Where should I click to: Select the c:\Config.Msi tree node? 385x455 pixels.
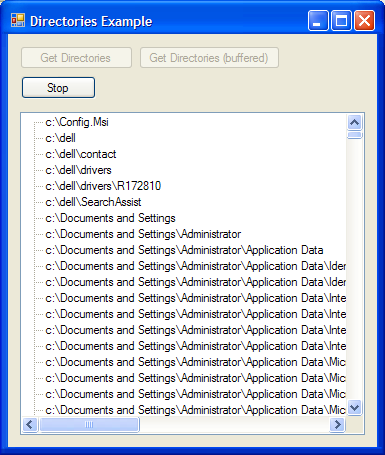pos(77,122)
